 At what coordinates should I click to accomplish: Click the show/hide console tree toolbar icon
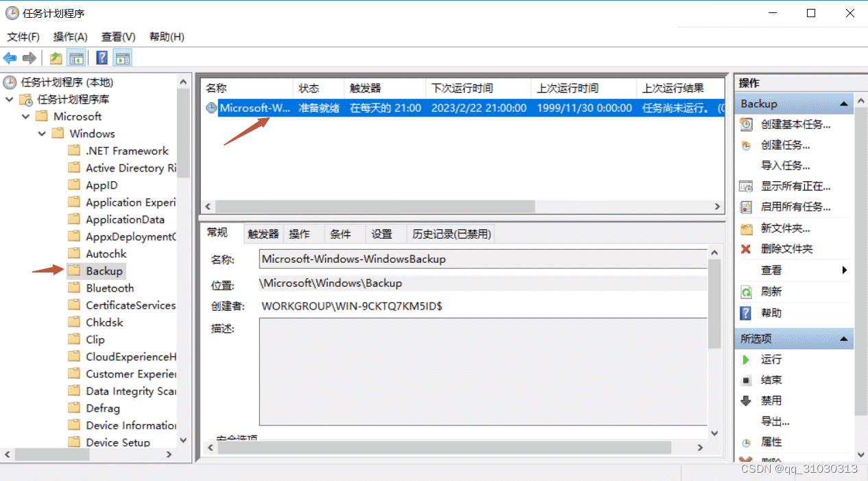pyautogui.click(x=76, y=58)
